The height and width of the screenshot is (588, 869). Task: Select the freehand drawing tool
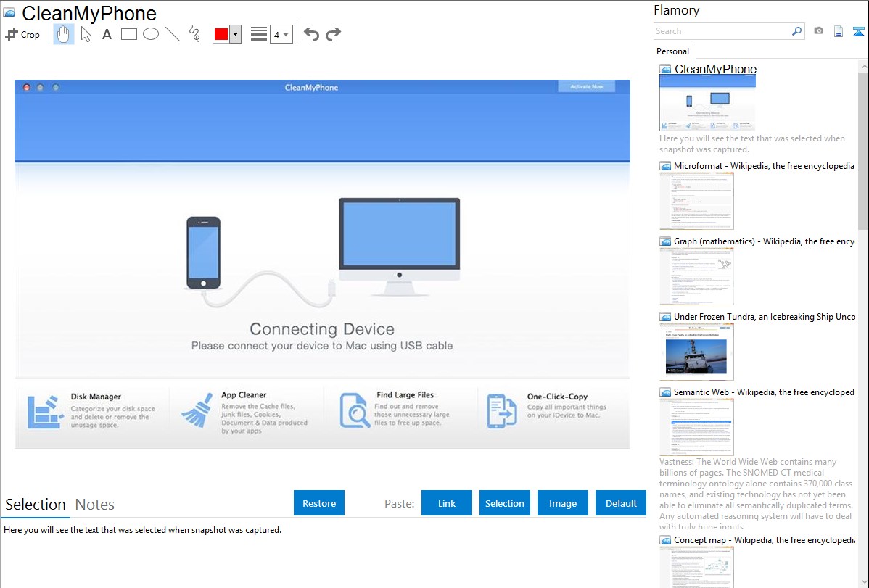point(194,34)
